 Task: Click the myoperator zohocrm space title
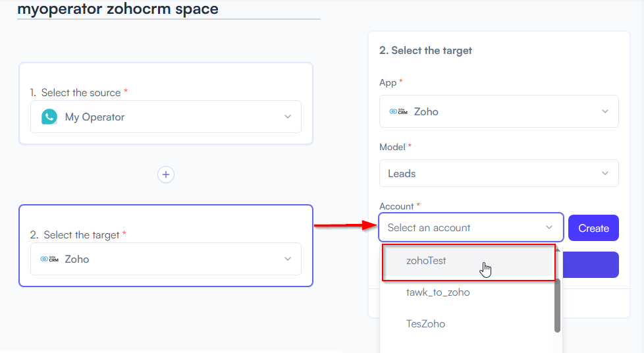[x=118, y=9]
